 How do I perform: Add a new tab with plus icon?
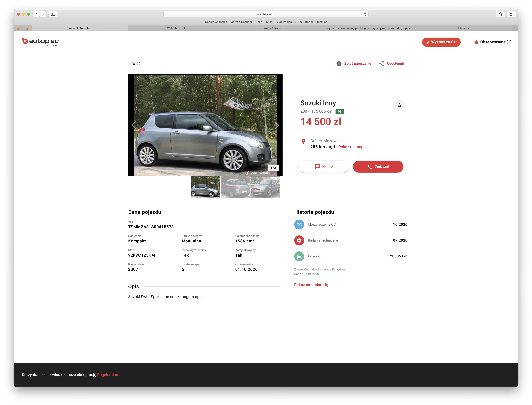515,28
